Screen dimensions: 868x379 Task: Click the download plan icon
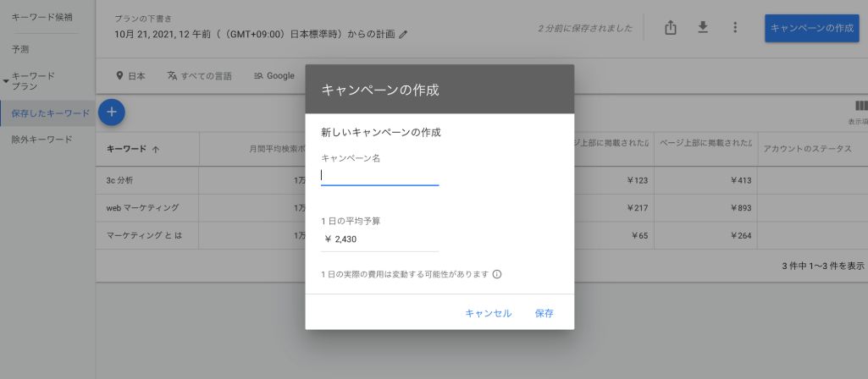click(x=703, y=26)
